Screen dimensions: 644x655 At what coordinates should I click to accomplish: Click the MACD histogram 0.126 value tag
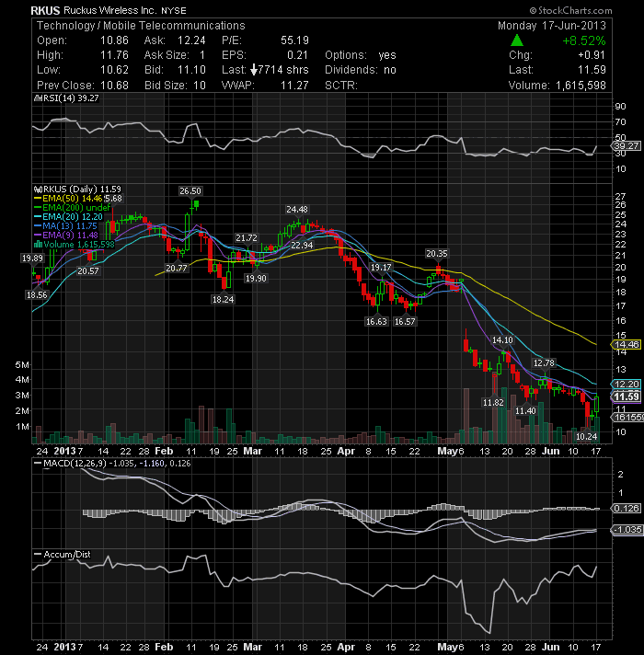pyautogui.click(x=626, y=509)
